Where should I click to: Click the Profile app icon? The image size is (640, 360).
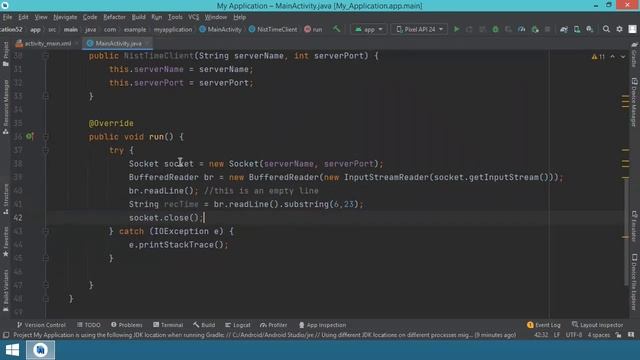(x=521, y=29)
